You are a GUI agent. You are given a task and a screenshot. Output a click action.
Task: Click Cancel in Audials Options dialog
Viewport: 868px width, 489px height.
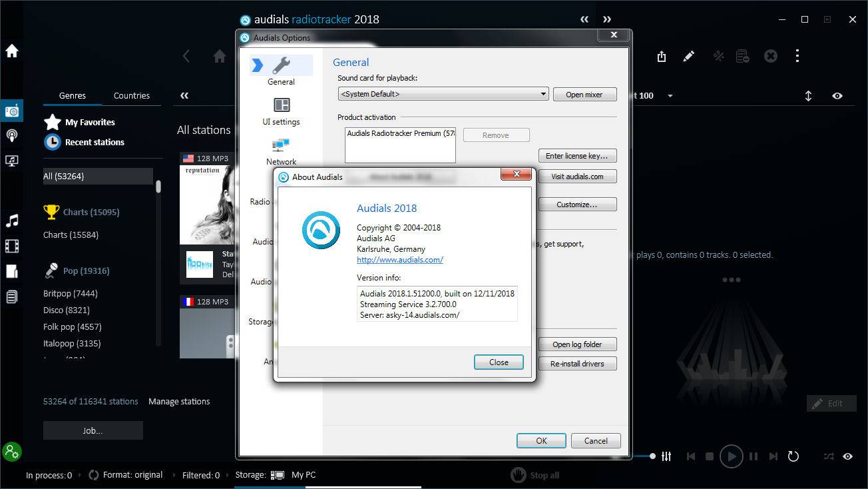pos(596,440)
